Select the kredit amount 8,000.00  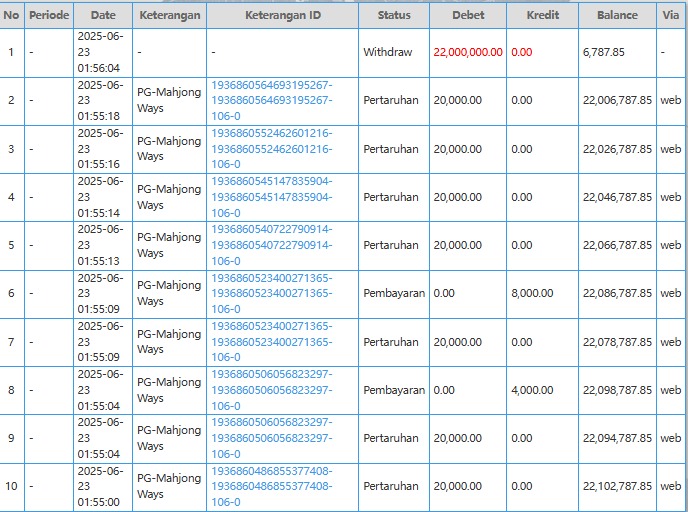[x=532, y=293]
